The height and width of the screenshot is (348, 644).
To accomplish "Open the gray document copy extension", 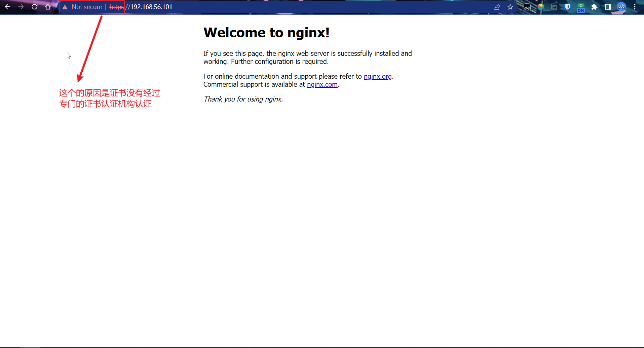I will click(554, 7).
